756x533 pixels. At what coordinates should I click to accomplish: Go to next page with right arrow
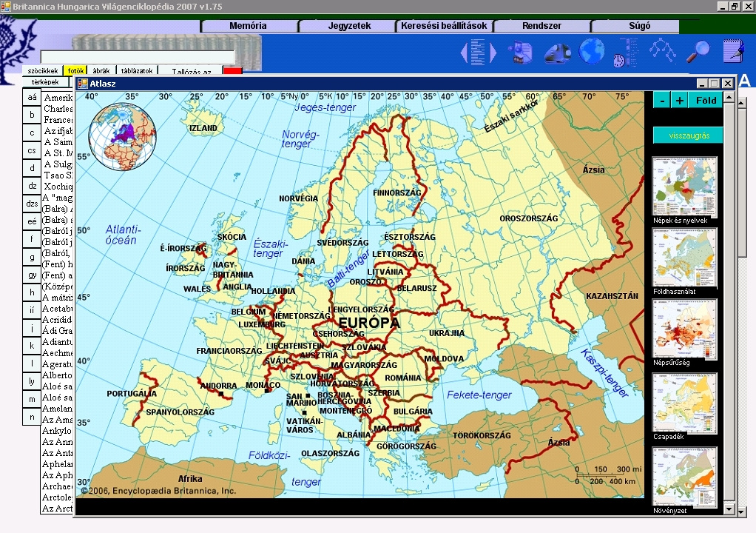[493, 53]
